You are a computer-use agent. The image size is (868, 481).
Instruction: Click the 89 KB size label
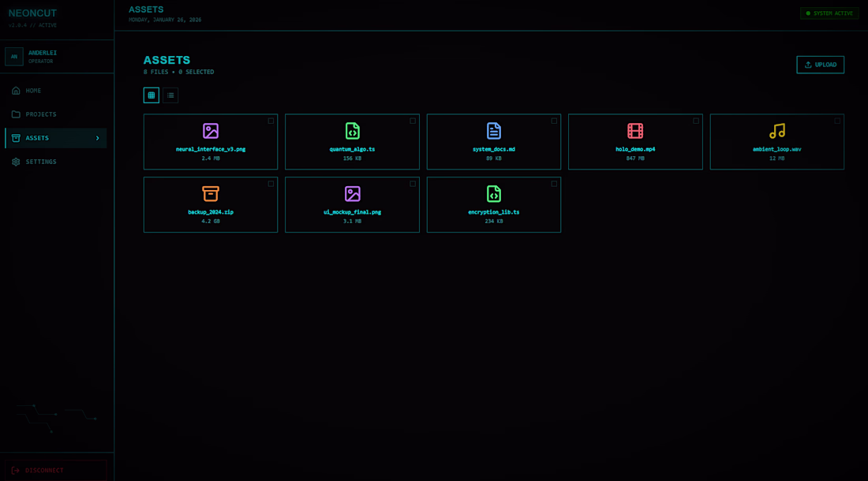click(494, 158)
